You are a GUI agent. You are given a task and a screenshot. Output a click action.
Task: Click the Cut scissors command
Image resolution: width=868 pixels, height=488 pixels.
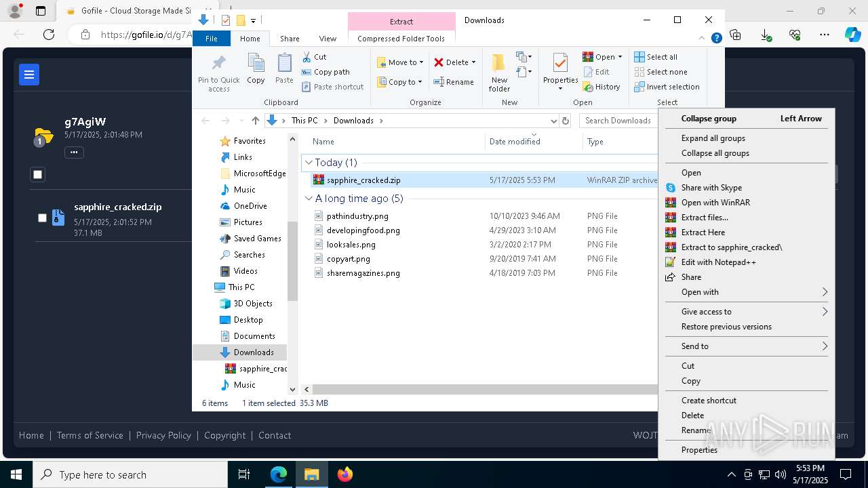pos(314,57)
